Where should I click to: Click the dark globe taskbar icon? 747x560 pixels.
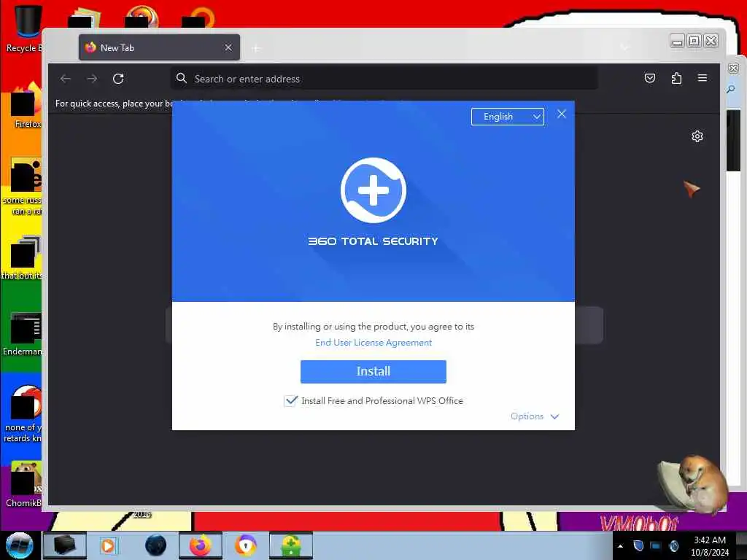[156, 545]
